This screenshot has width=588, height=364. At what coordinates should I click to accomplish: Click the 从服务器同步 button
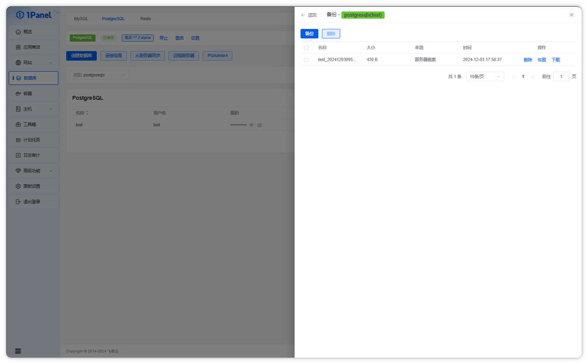click(147, 56)
